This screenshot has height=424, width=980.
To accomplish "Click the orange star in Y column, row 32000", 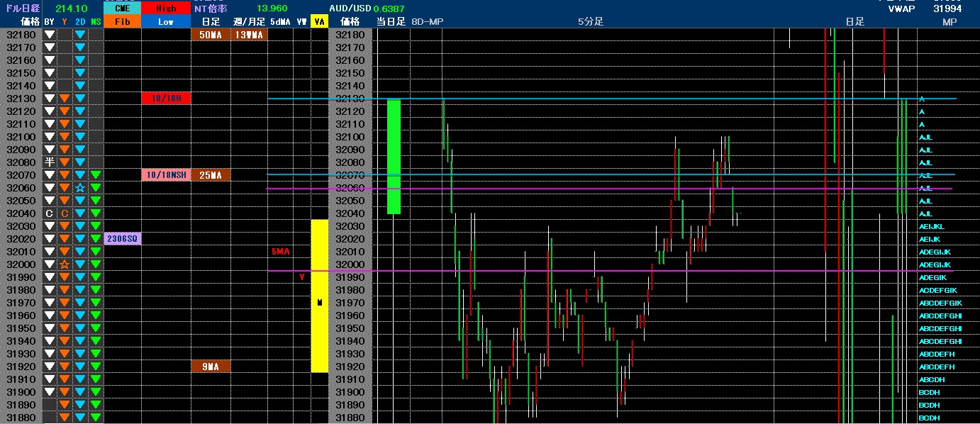I will click(65, 264).
